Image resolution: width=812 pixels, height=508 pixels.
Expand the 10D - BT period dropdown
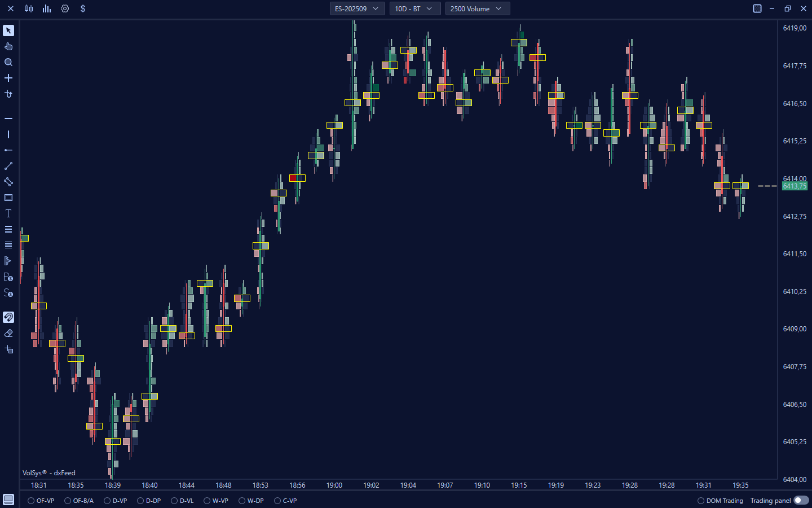414,8
